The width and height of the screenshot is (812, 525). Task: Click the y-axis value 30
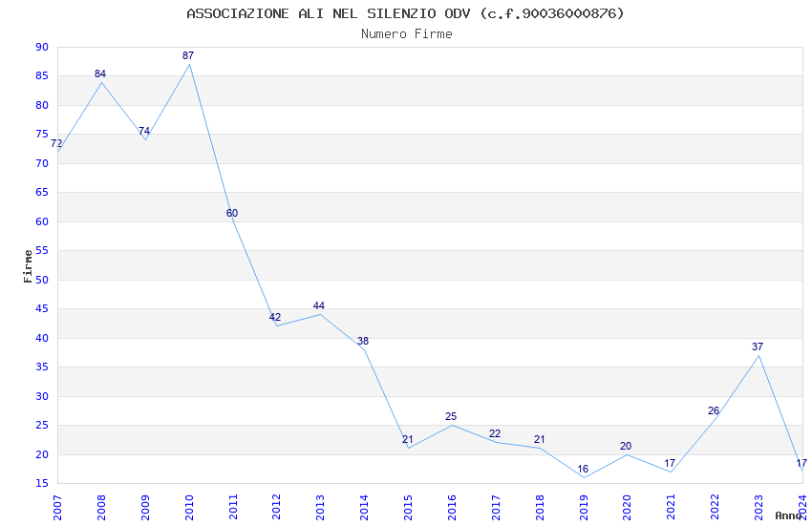(x=42, y=397)
